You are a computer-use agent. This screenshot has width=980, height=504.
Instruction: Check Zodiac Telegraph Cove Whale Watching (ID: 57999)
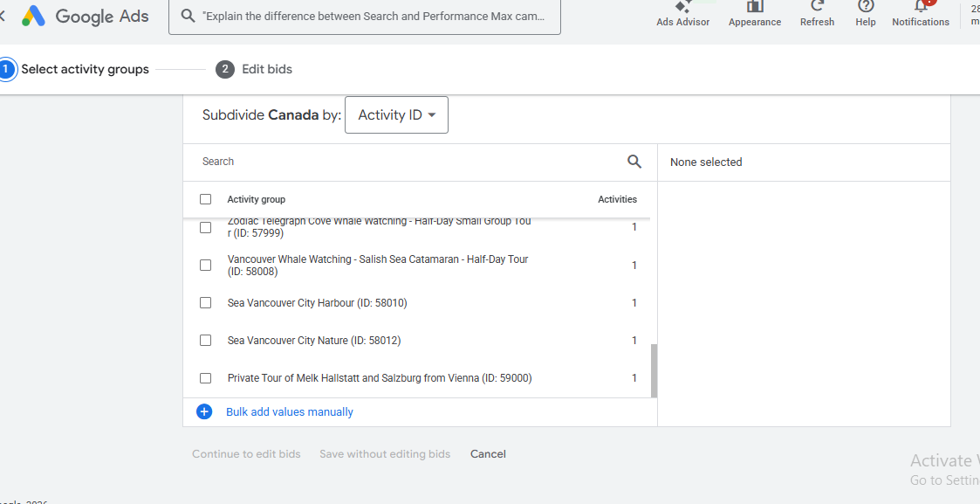click(x=206, y=228)
